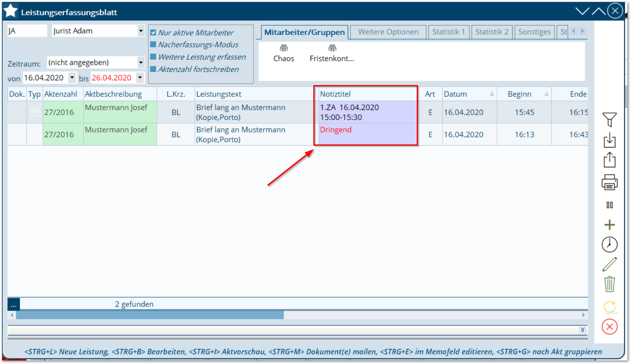Screen dimensions: 631x364
Task: Enable Weitere Leistung erfassen checkbox
Action: tap(153, 57)
